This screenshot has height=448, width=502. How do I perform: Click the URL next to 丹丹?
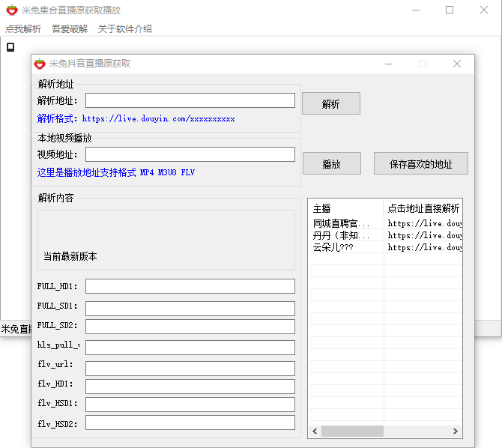(x=424, y=235)
